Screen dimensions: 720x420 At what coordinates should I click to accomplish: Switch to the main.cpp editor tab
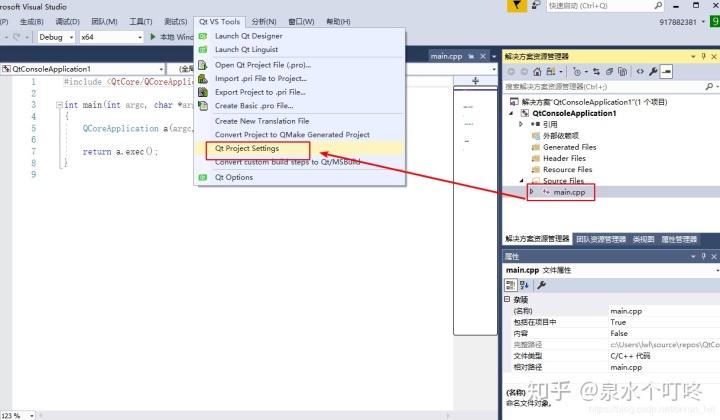pos(446,56)
